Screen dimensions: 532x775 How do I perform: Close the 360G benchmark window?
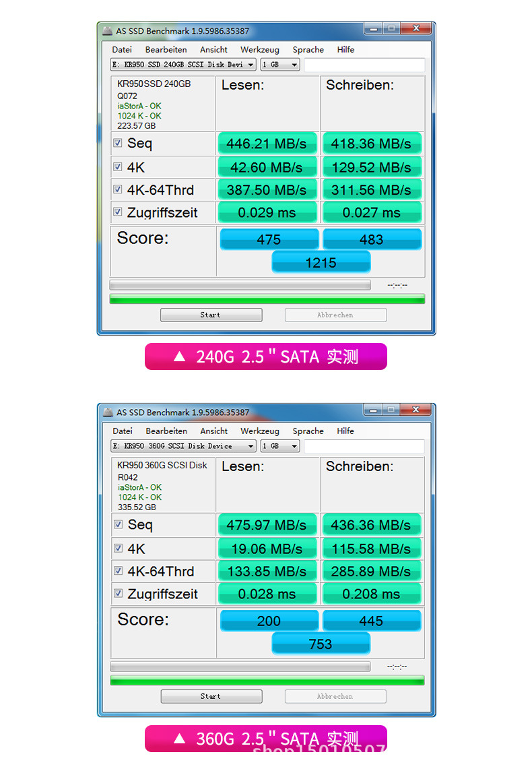click(416, 410)
